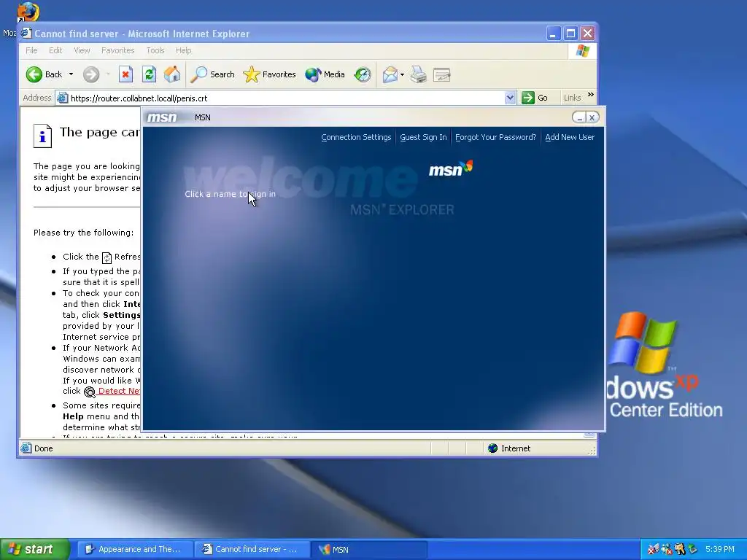Open the File menu
The height and width of the screenshot is (560, 747).
pos(31,50)
